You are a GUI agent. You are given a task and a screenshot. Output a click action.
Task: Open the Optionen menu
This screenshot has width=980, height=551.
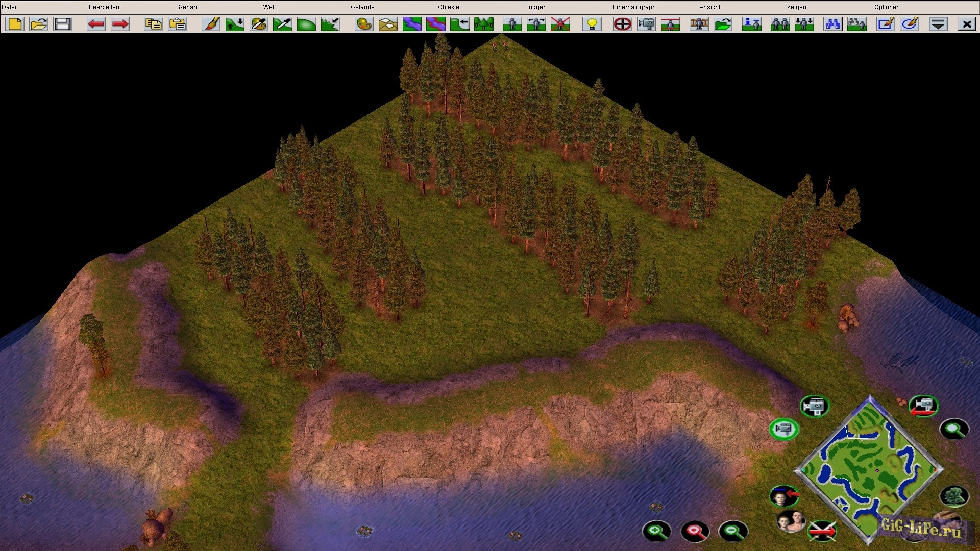pos(887,7)
